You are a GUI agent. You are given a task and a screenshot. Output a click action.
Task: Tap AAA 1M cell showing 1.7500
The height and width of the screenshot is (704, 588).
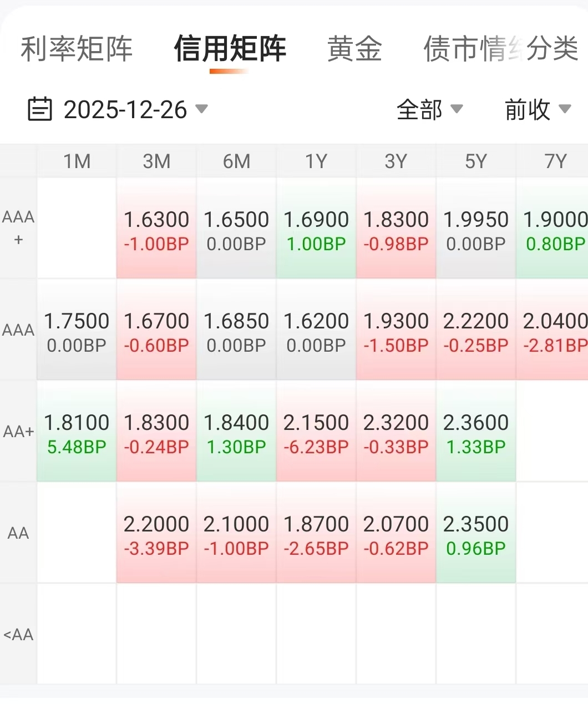[77, 330]
